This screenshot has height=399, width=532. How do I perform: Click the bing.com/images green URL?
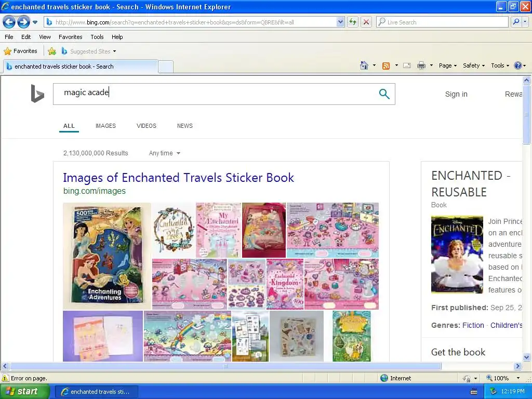pos(95,191)
